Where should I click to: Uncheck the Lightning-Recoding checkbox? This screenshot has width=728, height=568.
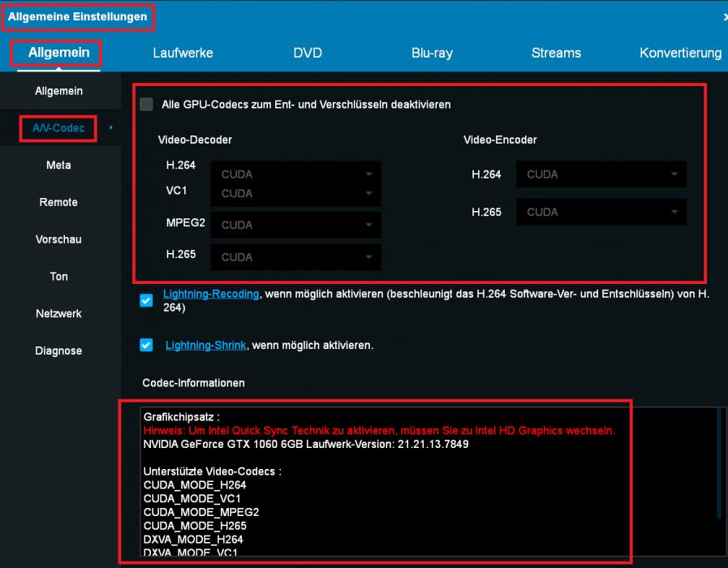[146, 301]
